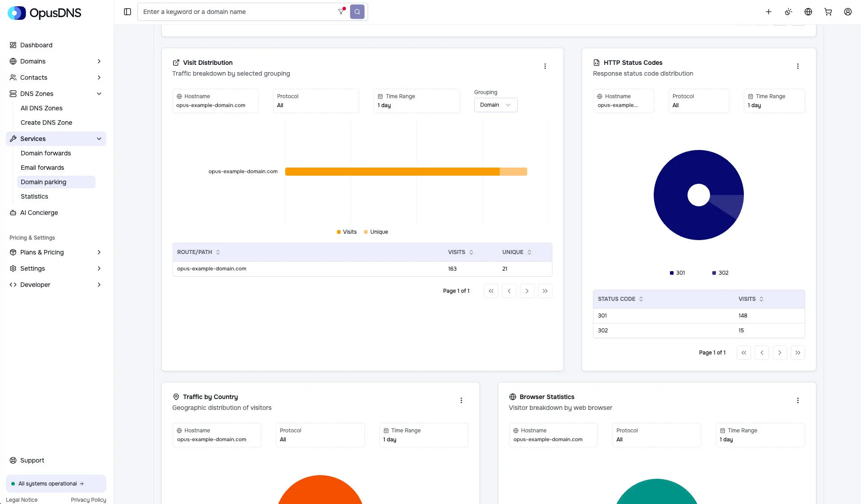Select Statistics under Services
This screenshot has width=861, height=504.
[34, 196]
